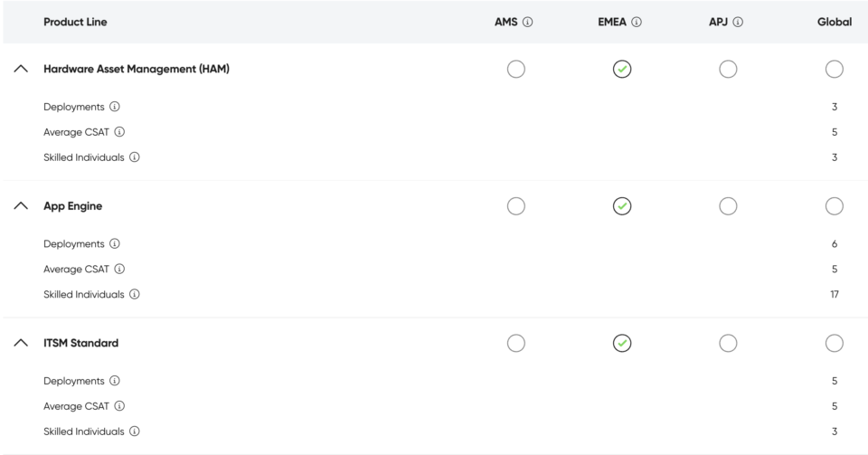868x455 pixels.
Task: Toggle EMEA for Hardware Asset Management
Action: tap(620, 69)
